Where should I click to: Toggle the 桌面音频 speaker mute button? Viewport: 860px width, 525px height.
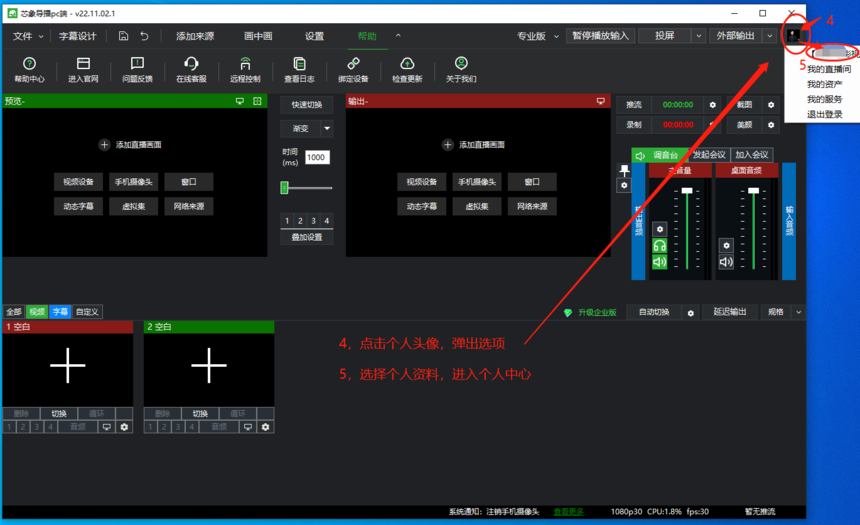point(726,262)
